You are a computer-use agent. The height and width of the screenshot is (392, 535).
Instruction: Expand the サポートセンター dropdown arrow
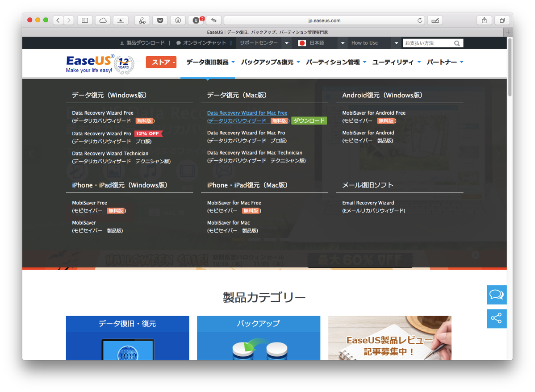point(287,43)
